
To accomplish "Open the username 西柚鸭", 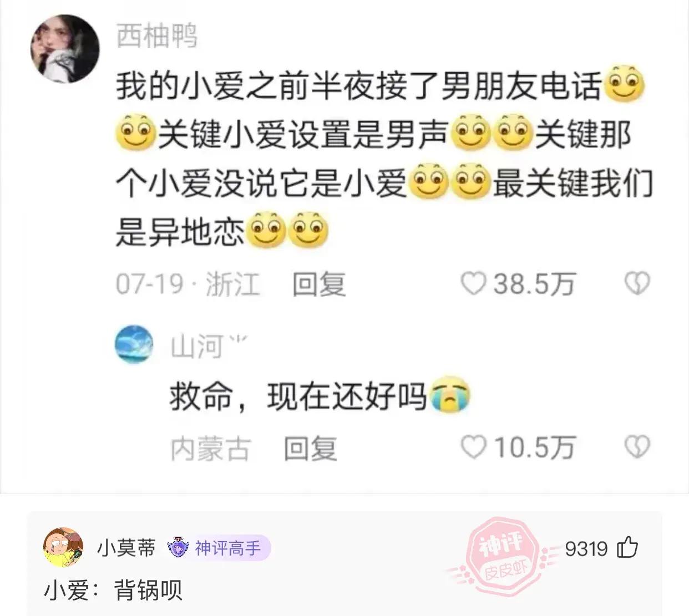I will 157,37.
